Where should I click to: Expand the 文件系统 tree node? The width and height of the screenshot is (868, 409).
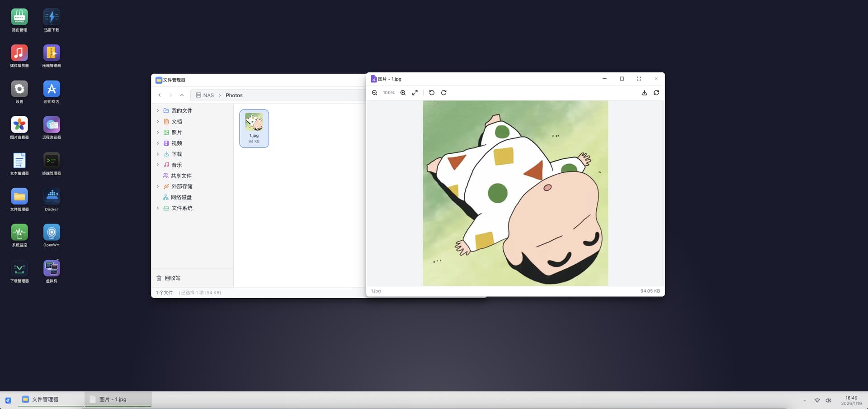158,208
